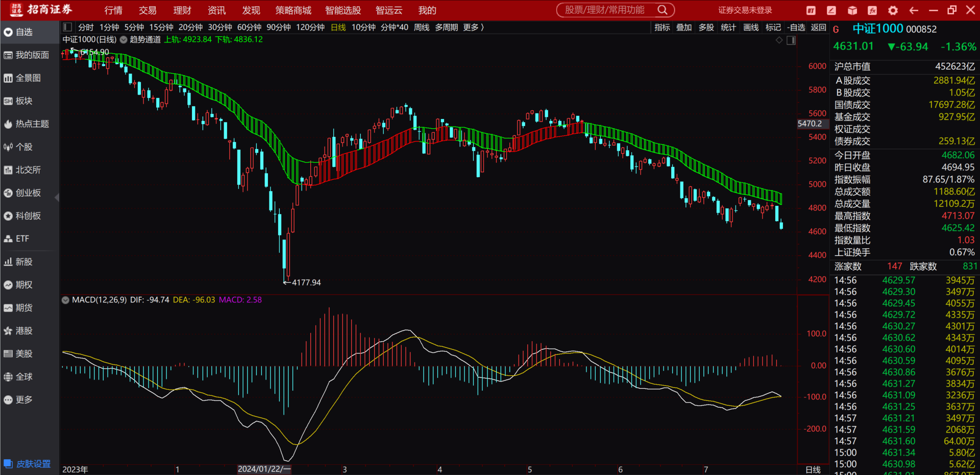Open the pencil edit icon in title bar
The height and width of the screenshot is (475, 980).
831,10
